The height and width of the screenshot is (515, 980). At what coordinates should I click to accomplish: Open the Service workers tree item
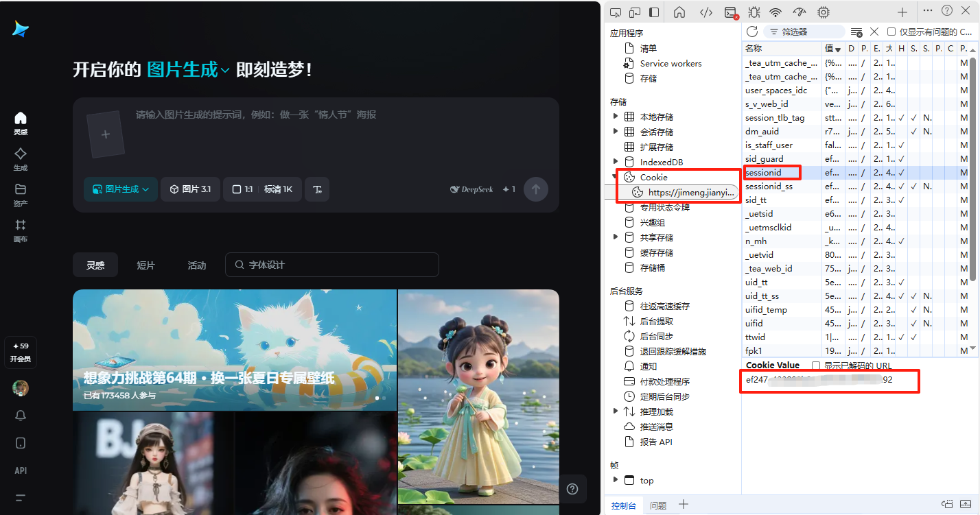670,63
